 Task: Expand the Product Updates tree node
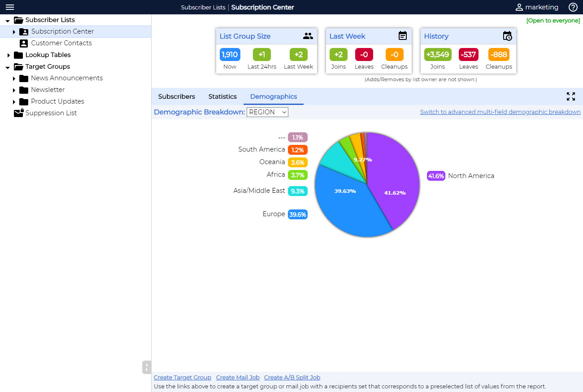[14, 102]
